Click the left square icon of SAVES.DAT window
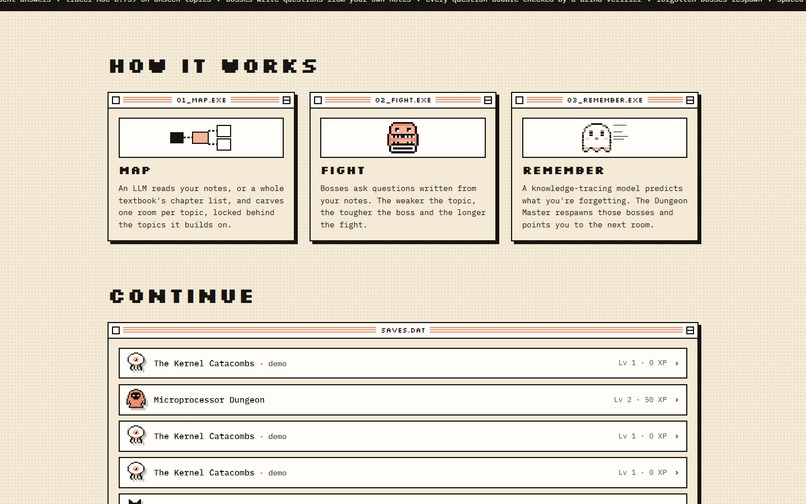 pos(116,330)
